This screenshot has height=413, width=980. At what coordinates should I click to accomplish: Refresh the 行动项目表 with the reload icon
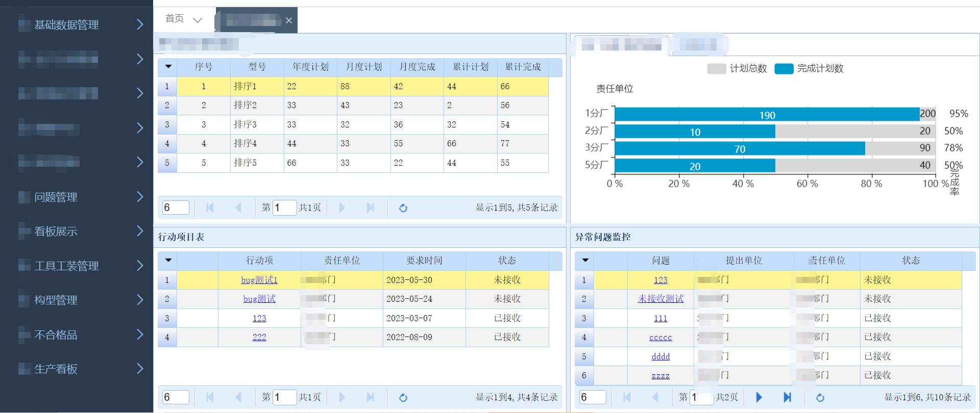click(x=403, y=398)
